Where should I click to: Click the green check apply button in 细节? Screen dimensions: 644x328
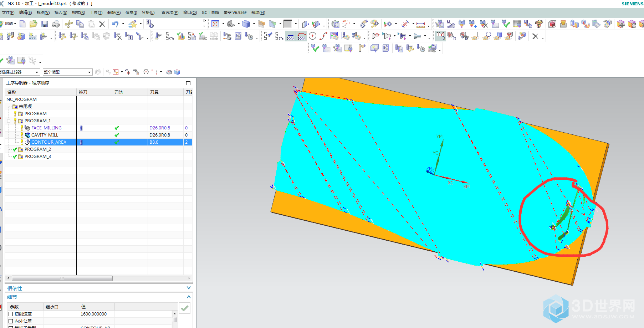tap(185, 308)
